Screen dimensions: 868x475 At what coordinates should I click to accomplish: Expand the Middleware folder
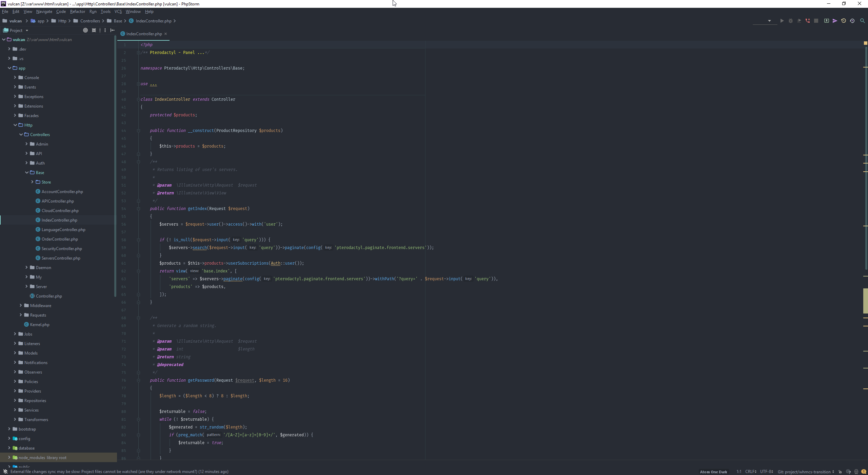click(21, 305)
